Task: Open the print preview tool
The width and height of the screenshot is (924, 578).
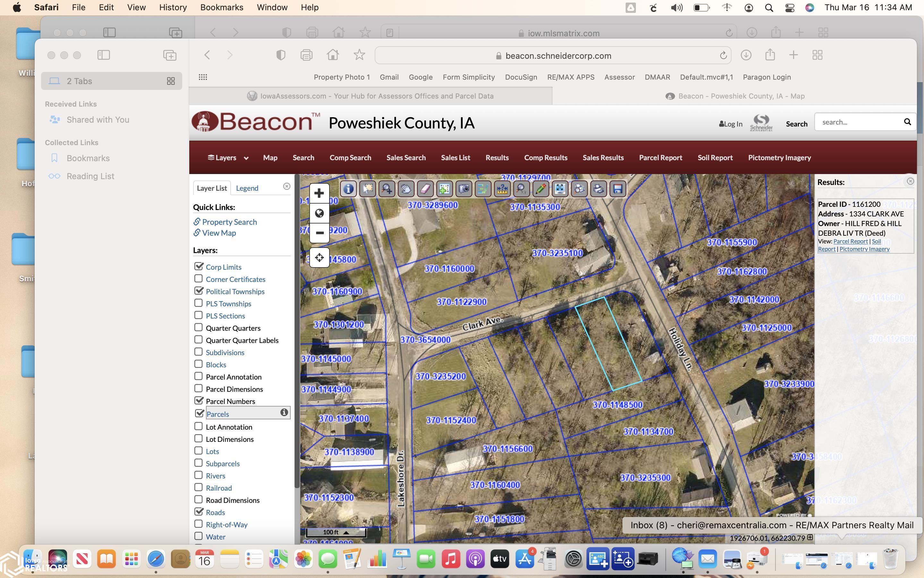Action: pos(580,189)
